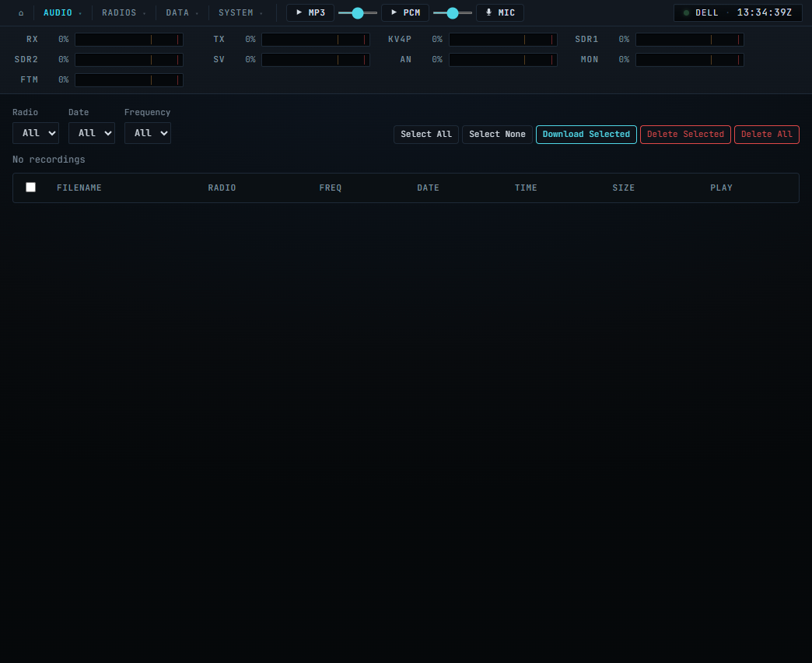Adjust the PCM volume slider

point(452,13)
